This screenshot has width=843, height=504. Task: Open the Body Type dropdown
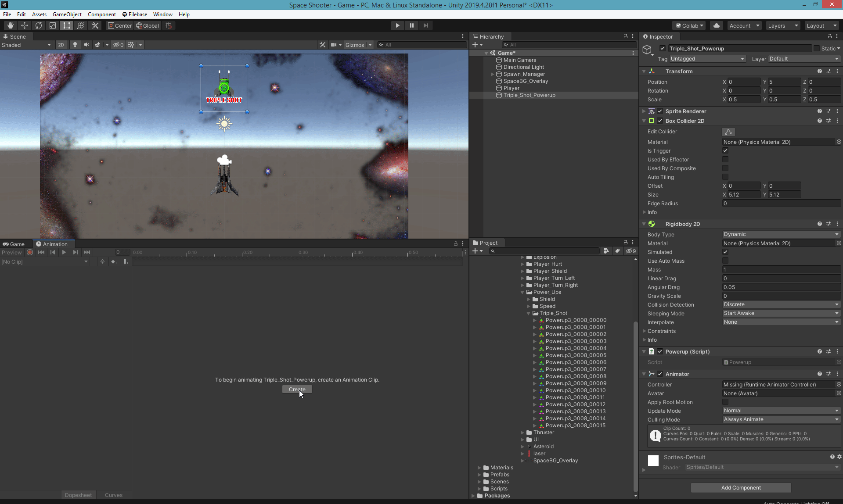[781, 234]
